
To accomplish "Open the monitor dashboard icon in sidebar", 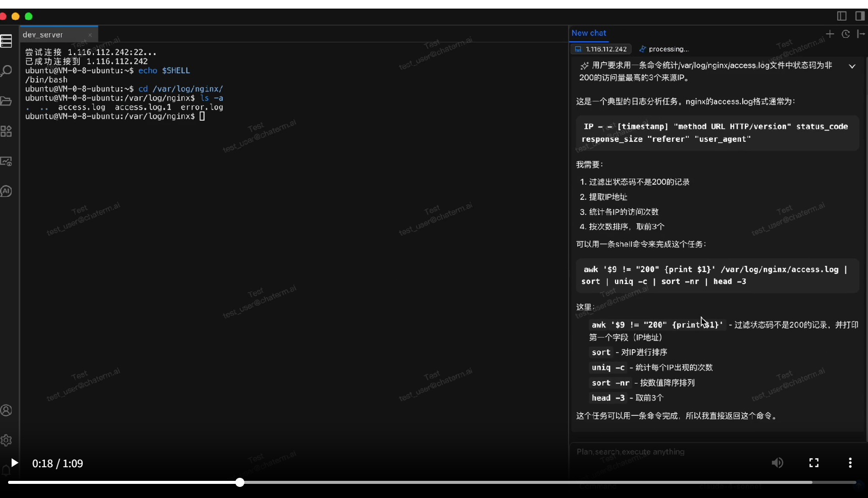I will (6, 161).
